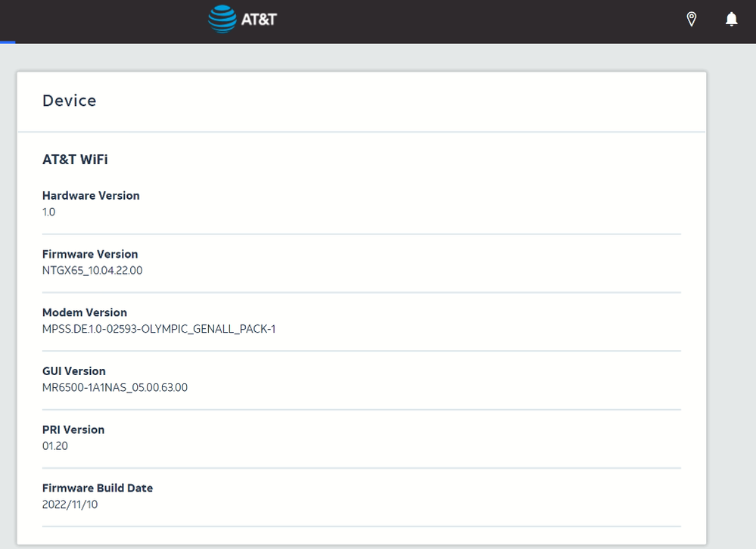The image size is (756, 549).
Task: Click the Device page heading
Action: pyautogui.click(x=70, y=101)
